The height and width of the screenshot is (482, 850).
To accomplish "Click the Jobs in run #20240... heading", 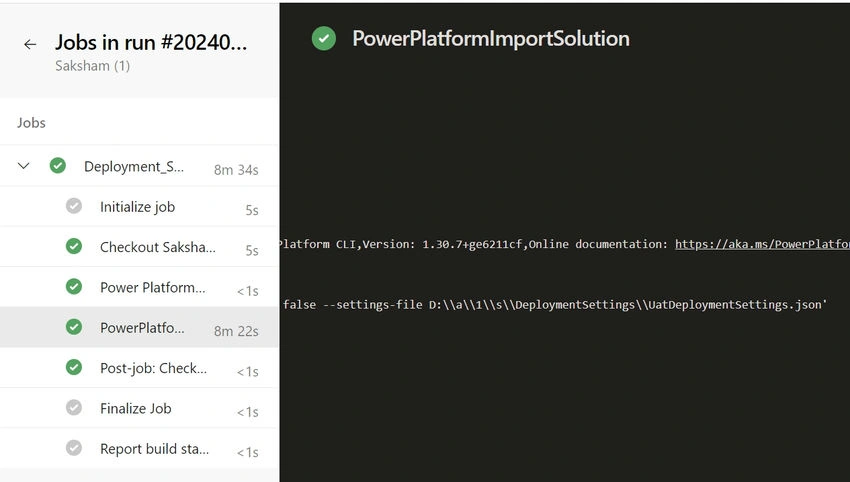I will [x=151, y=42].
